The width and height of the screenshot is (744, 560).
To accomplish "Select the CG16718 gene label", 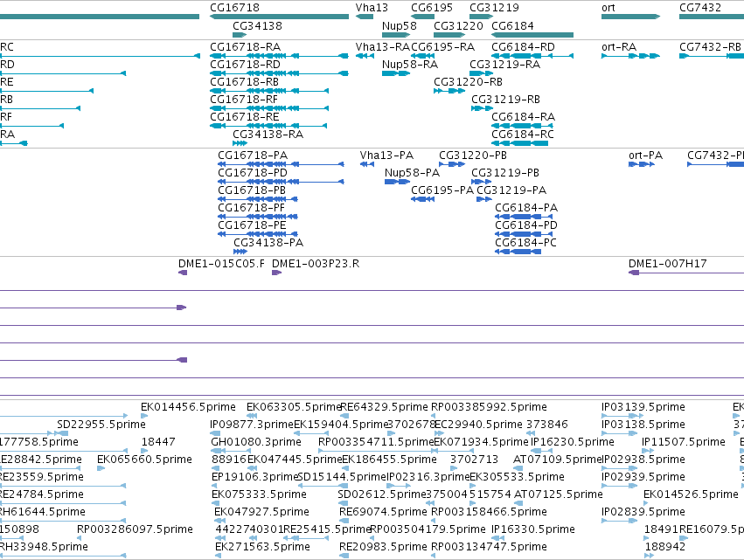I will [234, 8].
